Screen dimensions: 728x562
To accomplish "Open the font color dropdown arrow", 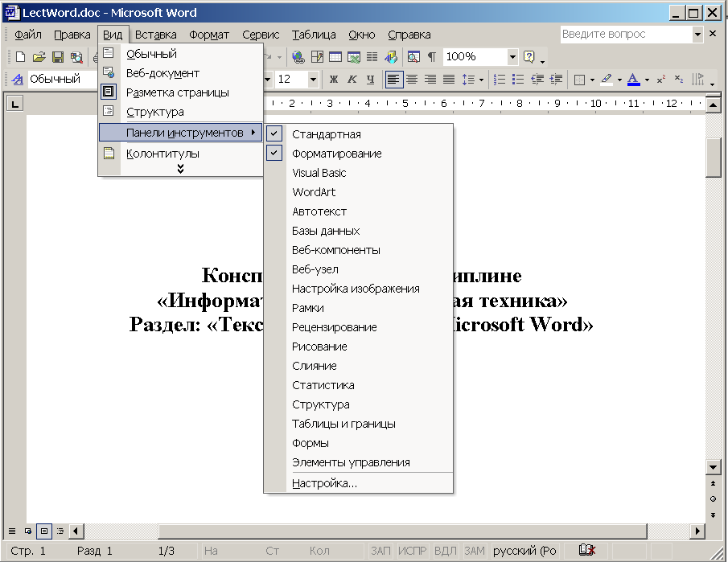I will (x=647, y=80).
